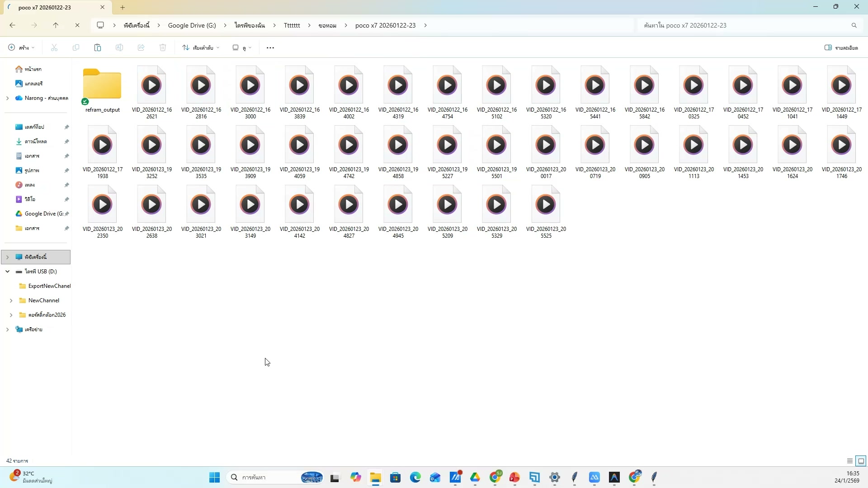Click the Rename icon in toolbar

(119, 47)
